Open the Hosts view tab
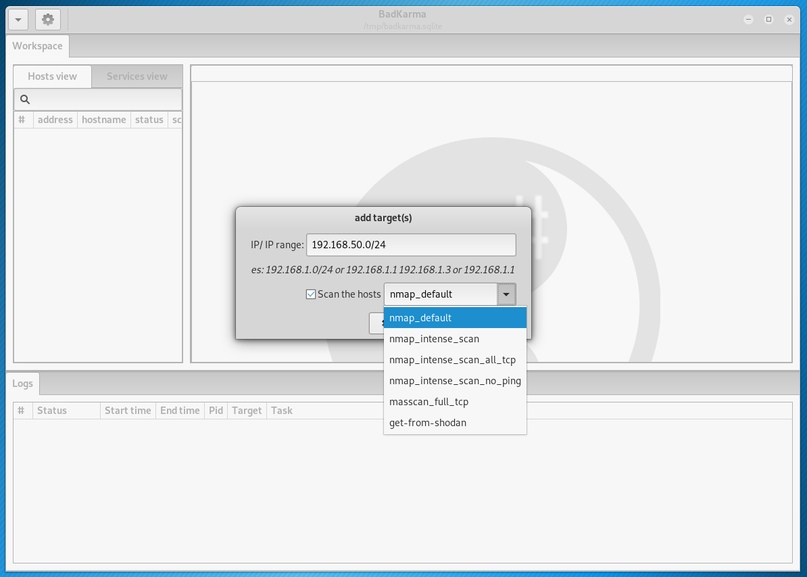This screenshot has height=577, width=807. [52, 76]
